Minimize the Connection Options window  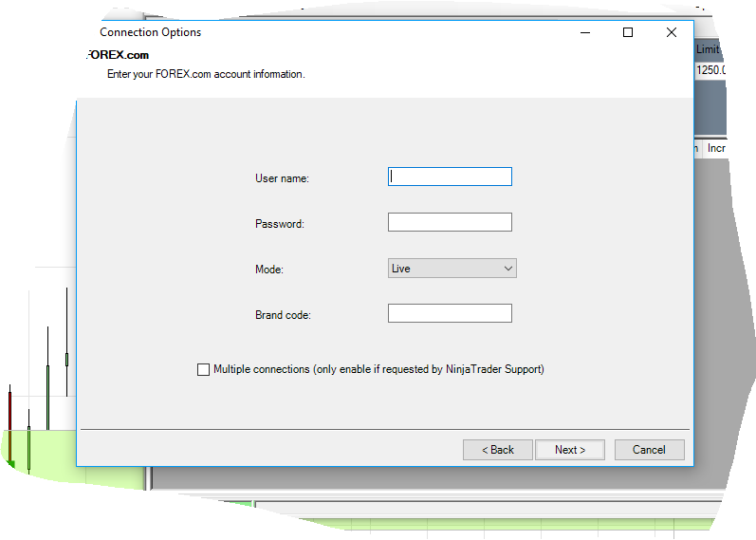[585, 32]
